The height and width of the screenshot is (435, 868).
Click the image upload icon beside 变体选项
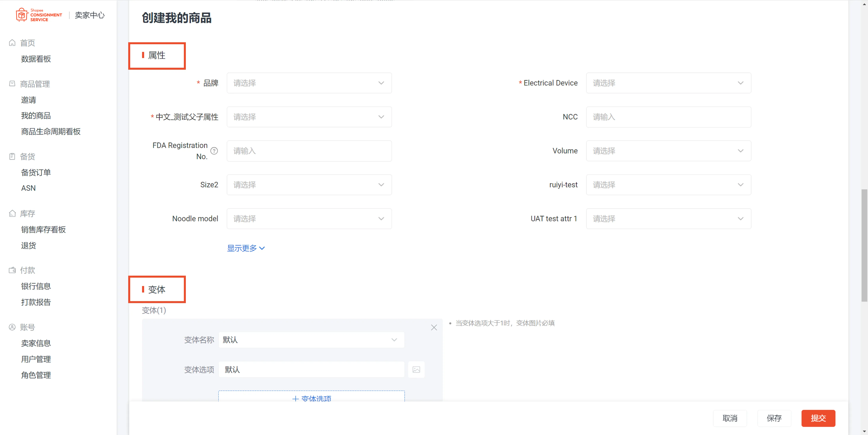pyautogui.click(x=416, y=370)
